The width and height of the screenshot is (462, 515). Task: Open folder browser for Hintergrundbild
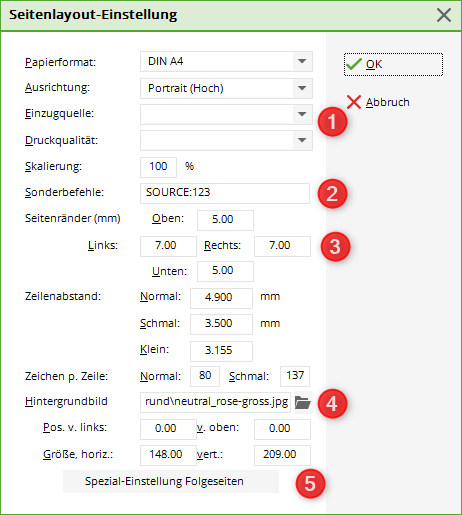point(303,403)
